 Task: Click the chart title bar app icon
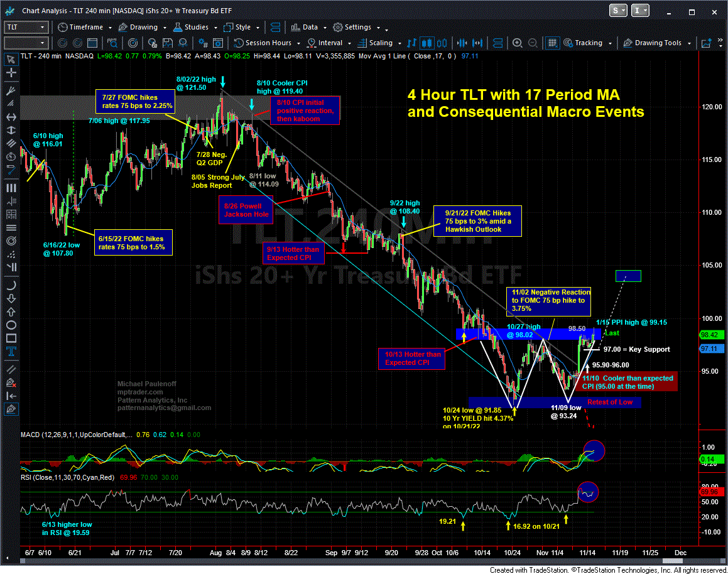11,10
